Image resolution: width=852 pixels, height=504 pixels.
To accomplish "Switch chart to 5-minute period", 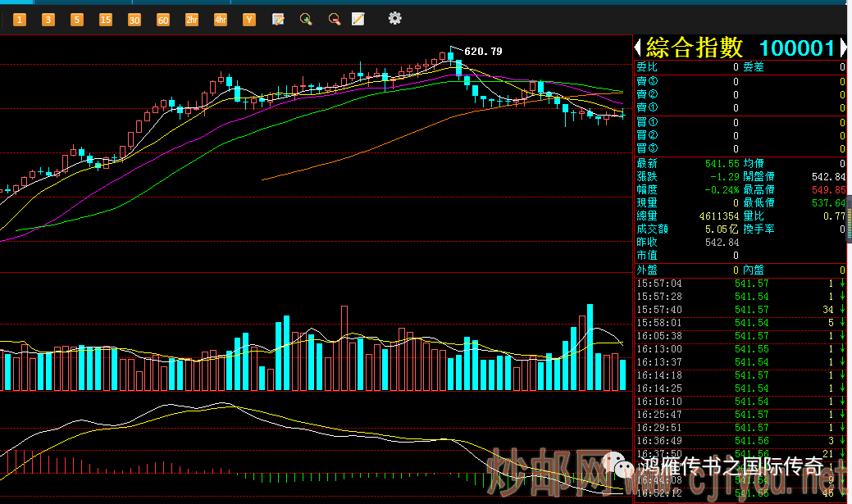I will [77, 19].
